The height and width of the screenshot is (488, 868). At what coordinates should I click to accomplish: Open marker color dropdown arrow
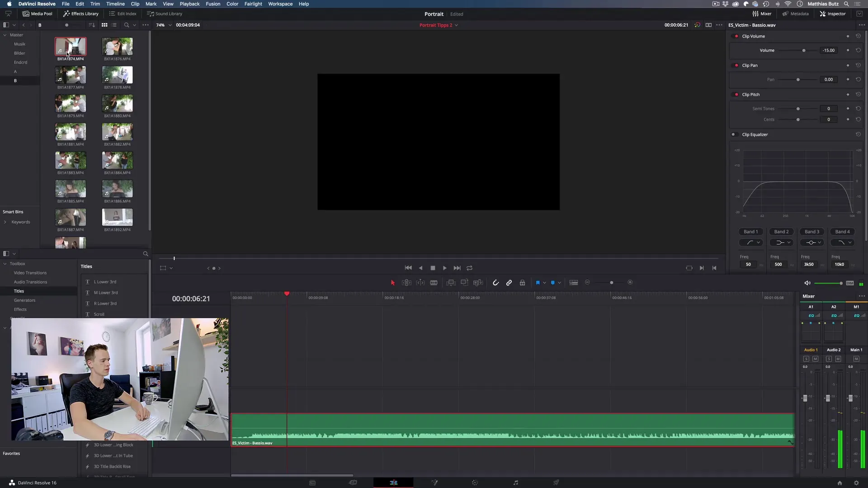(559, 283)
